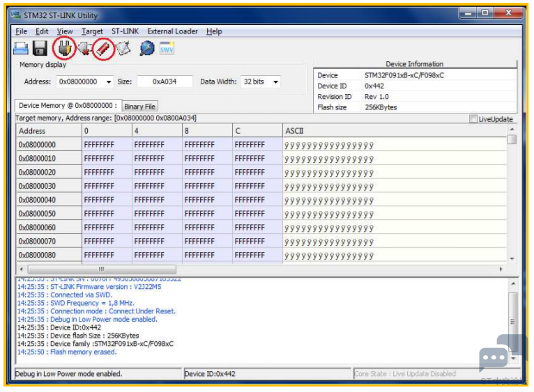This screenshot has height=392, width=534.
Task: Run Full chip erase eraser icon
Action: (x=103, y=49)
